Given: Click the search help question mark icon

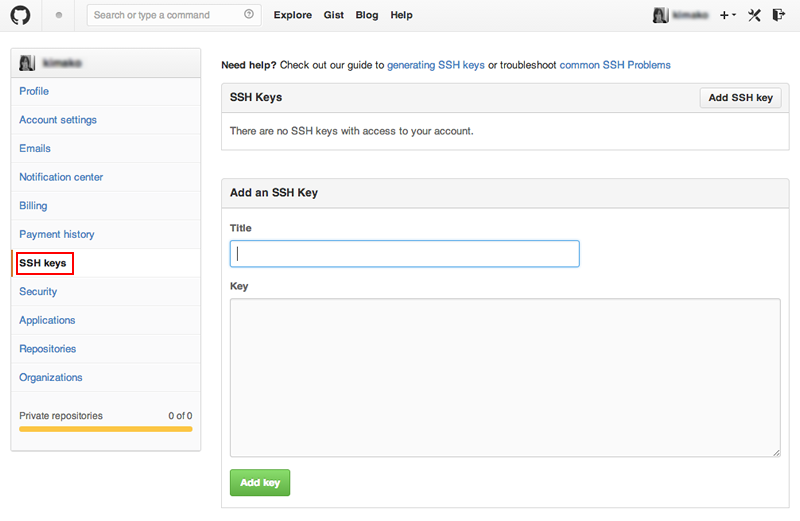Looking at the screenshot, I should (249, 15).
